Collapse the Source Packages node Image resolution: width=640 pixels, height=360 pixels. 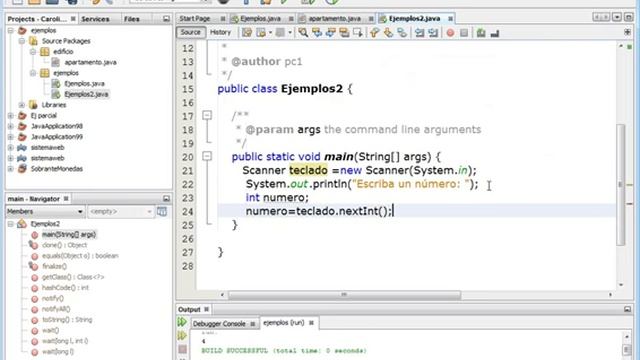click(22, 41)
